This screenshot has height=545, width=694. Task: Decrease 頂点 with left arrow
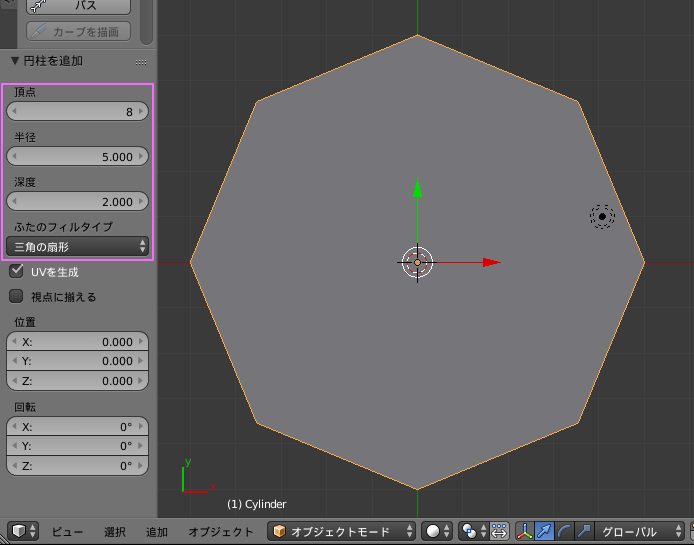(14, 111)
